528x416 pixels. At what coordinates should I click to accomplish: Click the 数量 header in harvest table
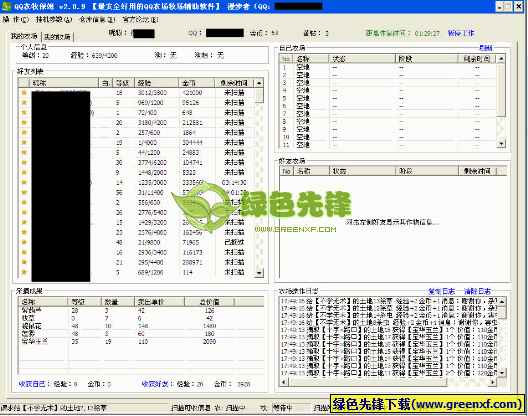click(118, 302)
